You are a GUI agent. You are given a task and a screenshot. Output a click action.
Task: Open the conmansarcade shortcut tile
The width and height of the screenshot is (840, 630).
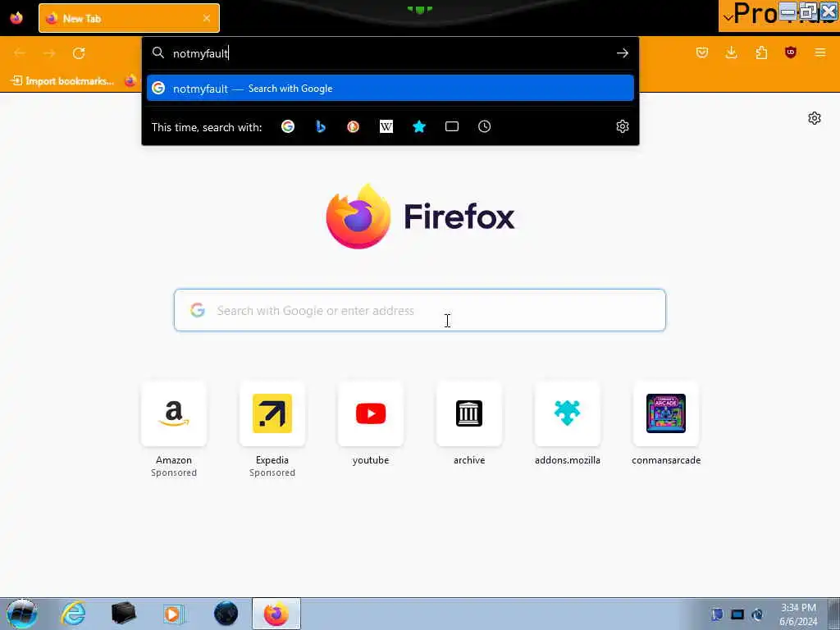666,423
